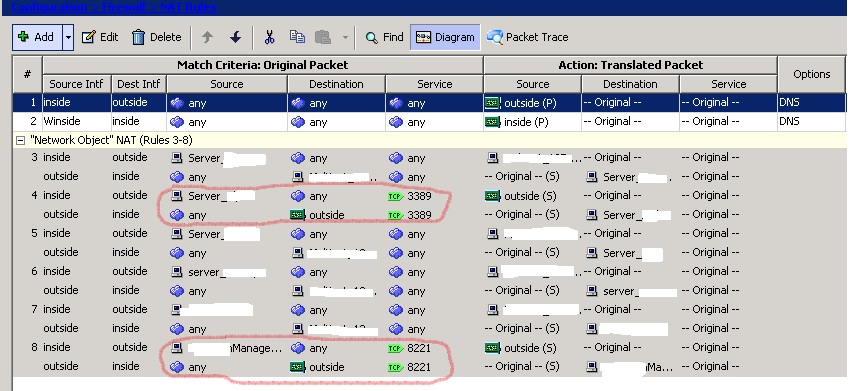852x391 pixels.
Task: Select rule 8 TCP 8221 service in inside row
Action: (410, 348)
